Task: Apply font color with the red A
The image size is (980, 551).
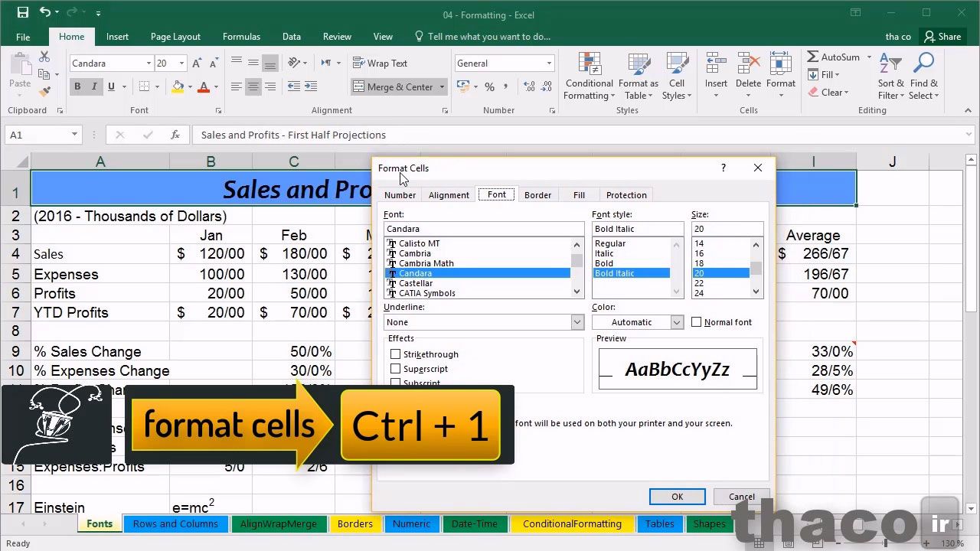Action: pyautogui.click(x=203, y=86)
